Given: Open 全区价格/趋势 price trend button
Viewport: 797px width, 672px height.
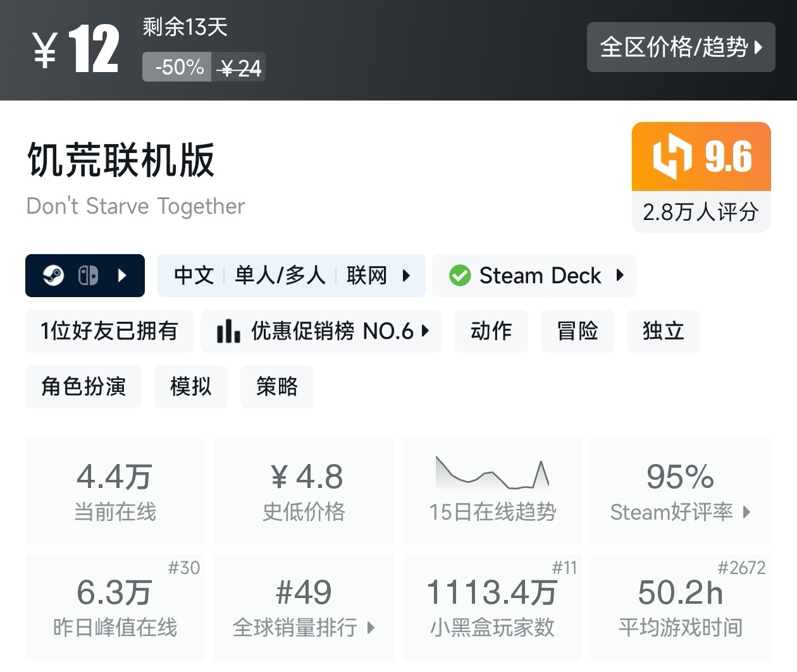Looking at the screenshot, I should coord(681,47).
